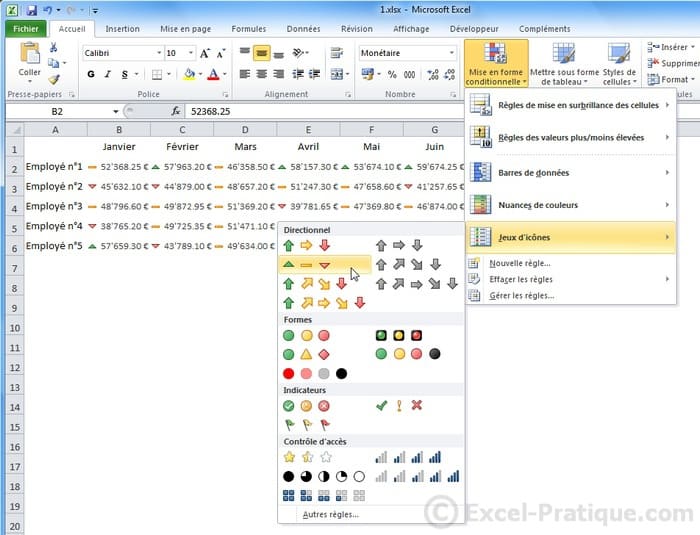Screen dimensions: 700x535
Task: Toggle underline S button
Action: (x=125, y=74)
